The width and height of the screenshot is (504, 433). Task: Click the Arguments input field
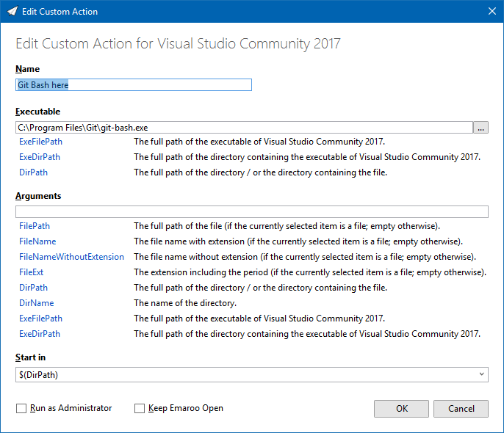252,211
